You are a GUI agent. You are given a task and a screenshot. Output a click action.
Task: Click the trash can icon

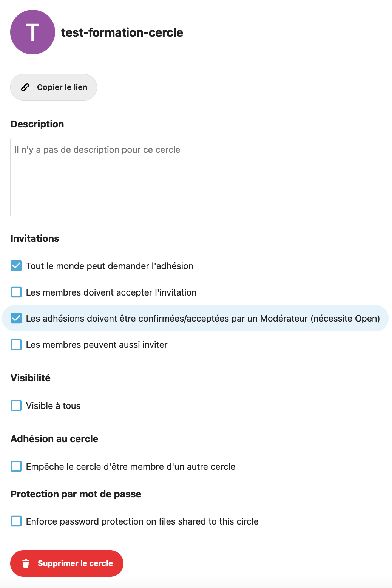[26, 563]
